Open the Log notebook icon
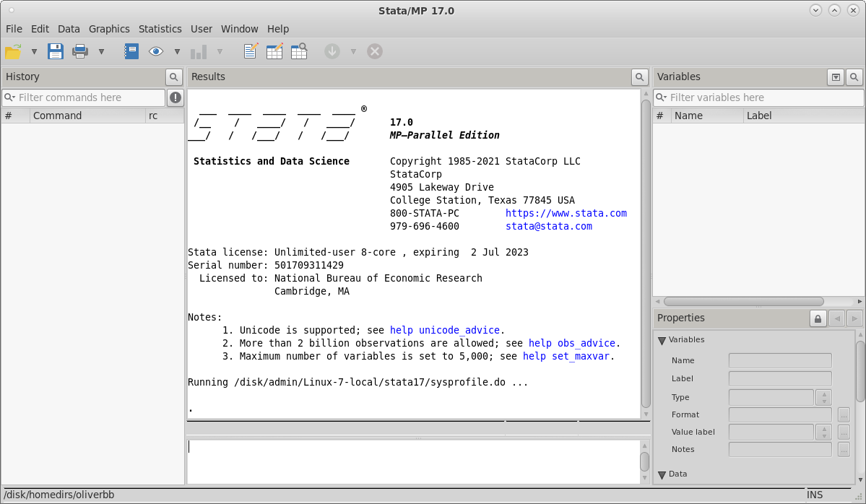This screenshot has width=866, height=504. (131, 51)
